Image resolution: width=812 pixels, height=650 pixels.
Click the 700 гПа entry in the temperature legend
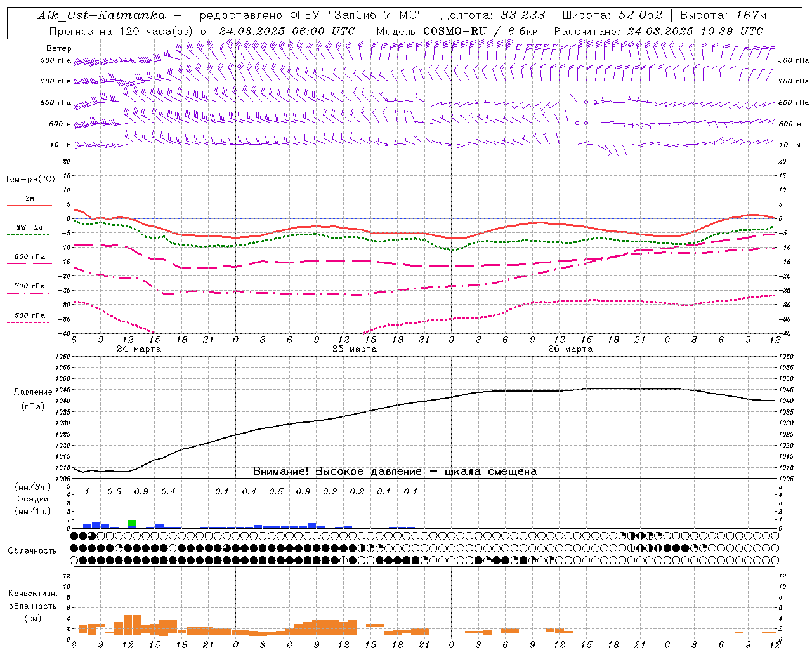(30, 286)
